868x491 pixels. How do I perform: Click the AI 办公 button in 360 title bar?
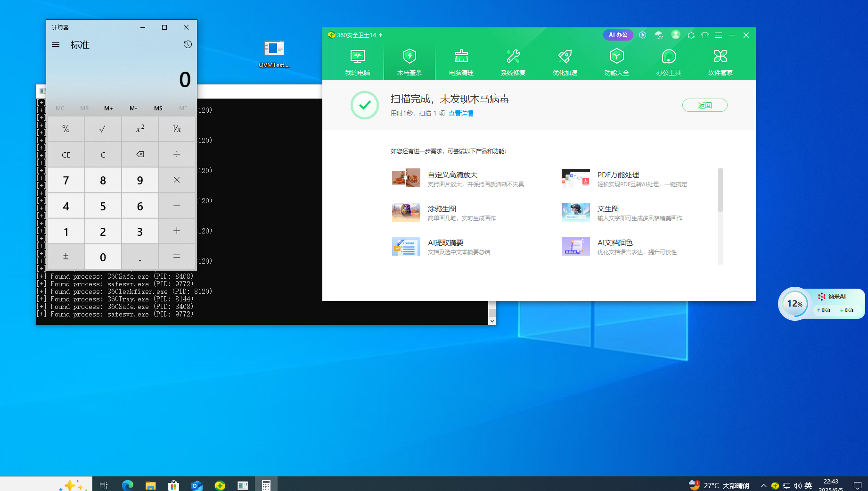click(618, 35)
